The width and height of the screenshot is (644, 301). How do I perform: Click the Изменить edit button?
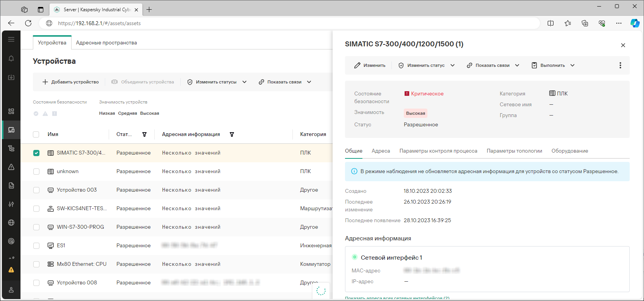pyautogui.click(x=370, y=65)
